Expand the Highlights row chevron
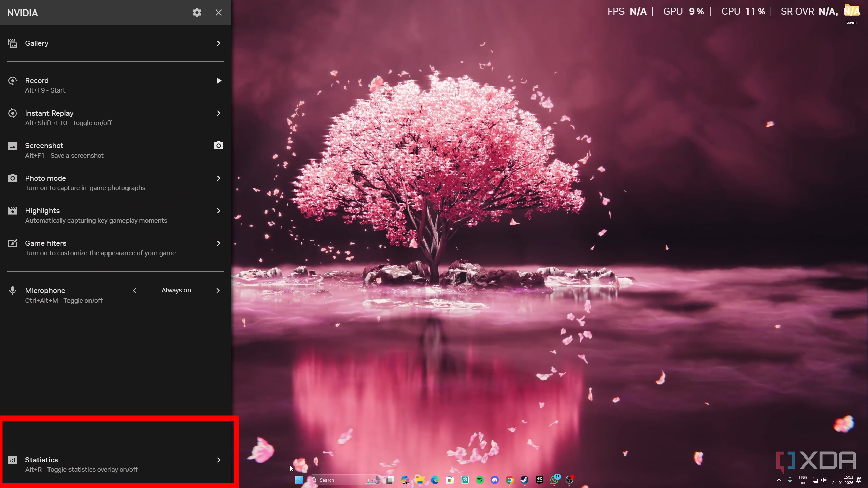 (x=219, y=211)
